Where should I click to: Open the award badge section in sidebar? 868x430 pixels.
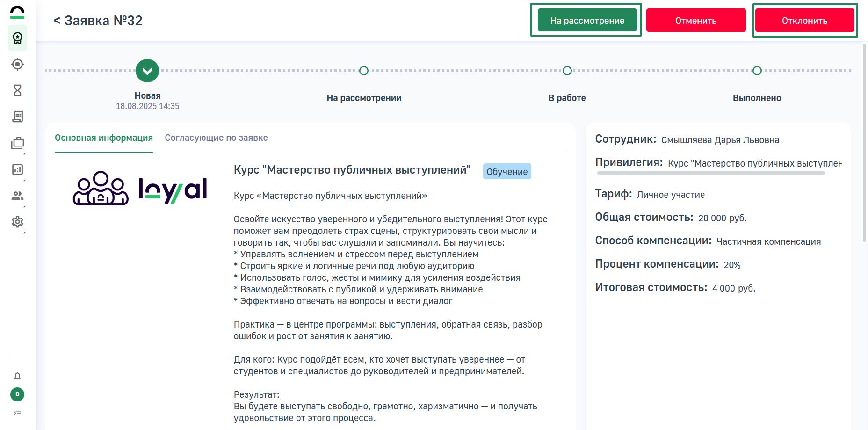(17, 38)
